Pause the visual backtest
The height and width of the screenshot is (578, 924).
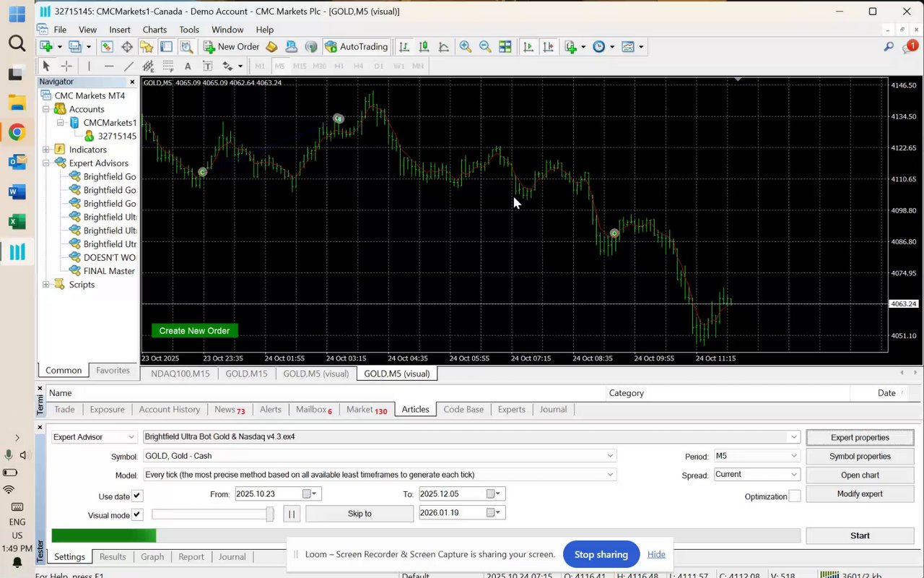click(291, 514)
